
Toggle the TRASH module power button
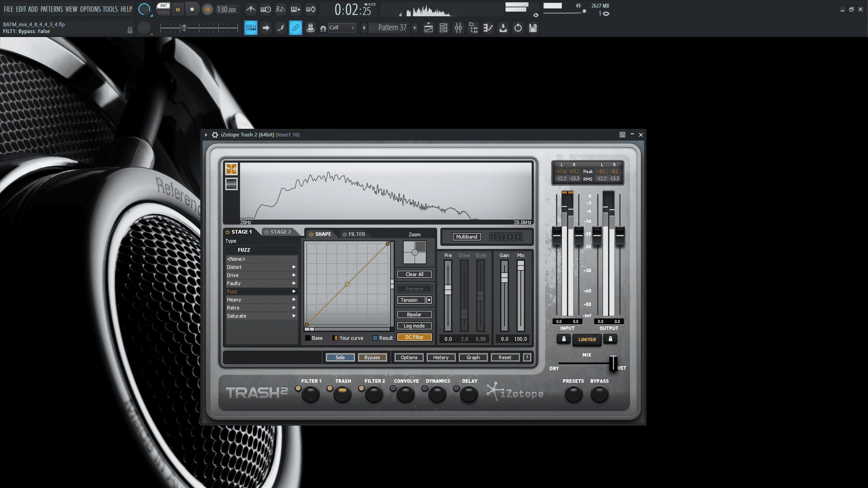pos(330,388)
